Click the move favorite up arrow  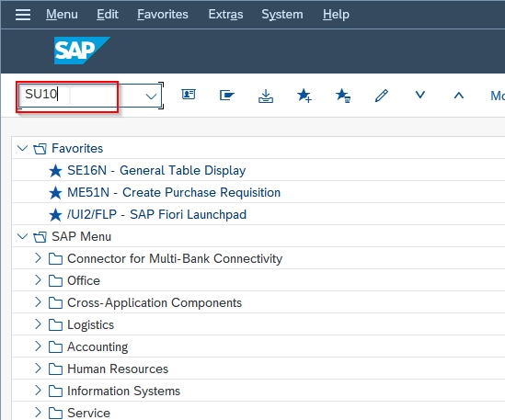[459, 96]
